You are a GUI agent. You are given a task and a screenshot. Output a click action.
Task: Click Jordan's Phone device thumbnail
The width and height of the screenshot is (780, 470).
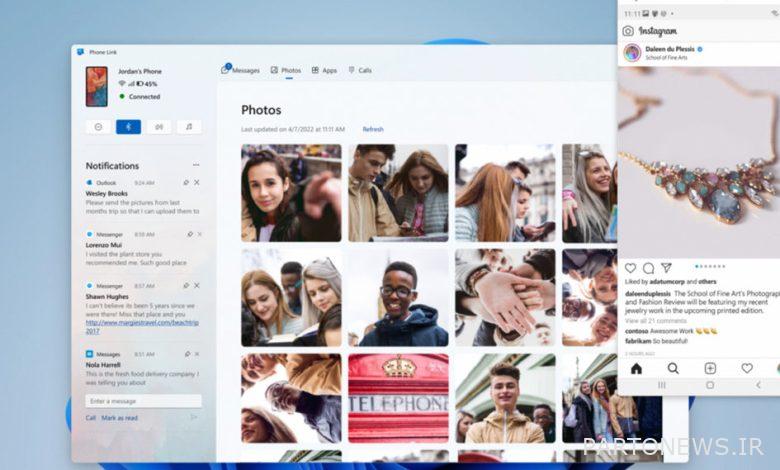97,87
